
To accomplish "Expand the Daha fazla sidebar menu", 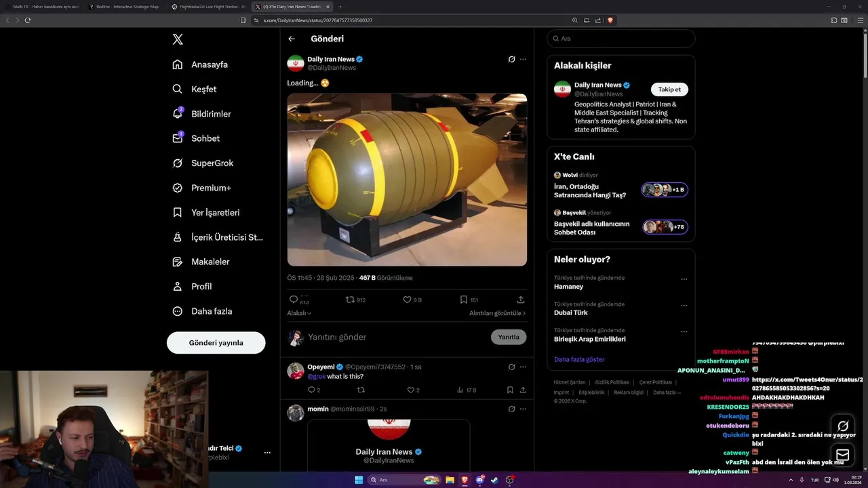I will click(202, 311).
